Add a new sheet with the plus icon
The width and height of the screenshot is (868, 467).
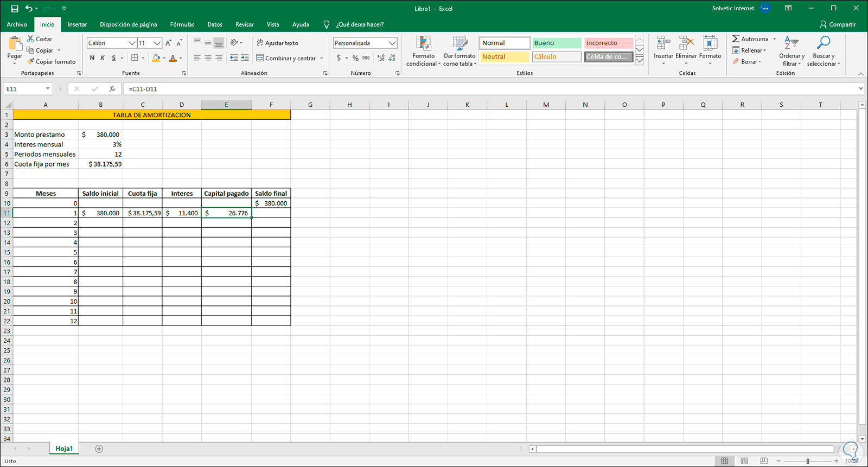coord(99,449)
